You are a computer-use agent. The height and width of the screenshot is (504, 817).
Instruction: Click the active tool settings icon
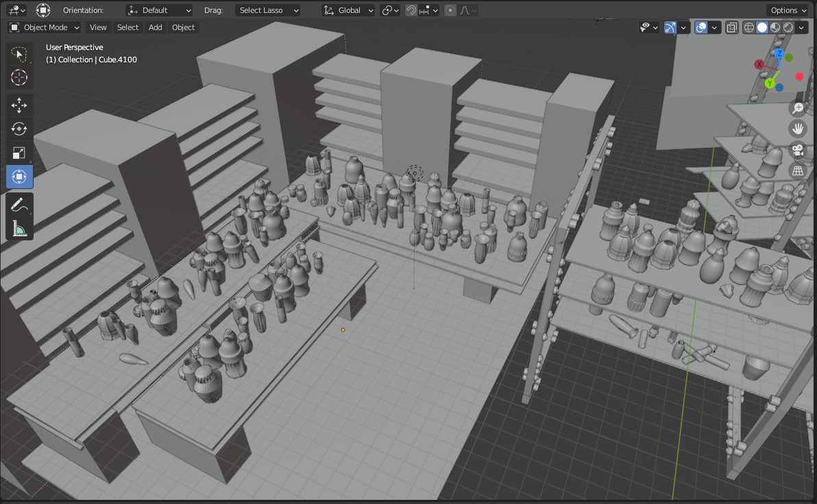[43, 10]
